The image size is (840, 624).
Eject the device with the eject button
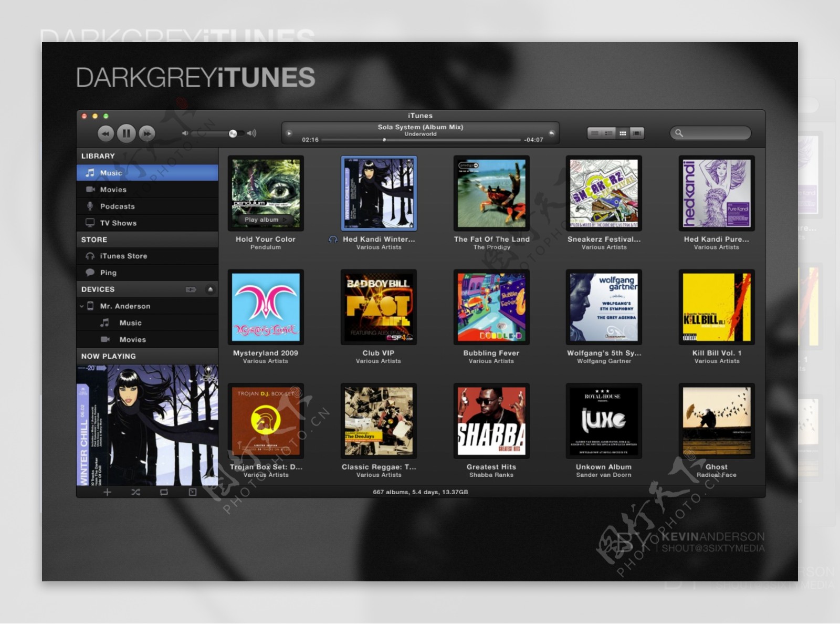tap(211, 289)
